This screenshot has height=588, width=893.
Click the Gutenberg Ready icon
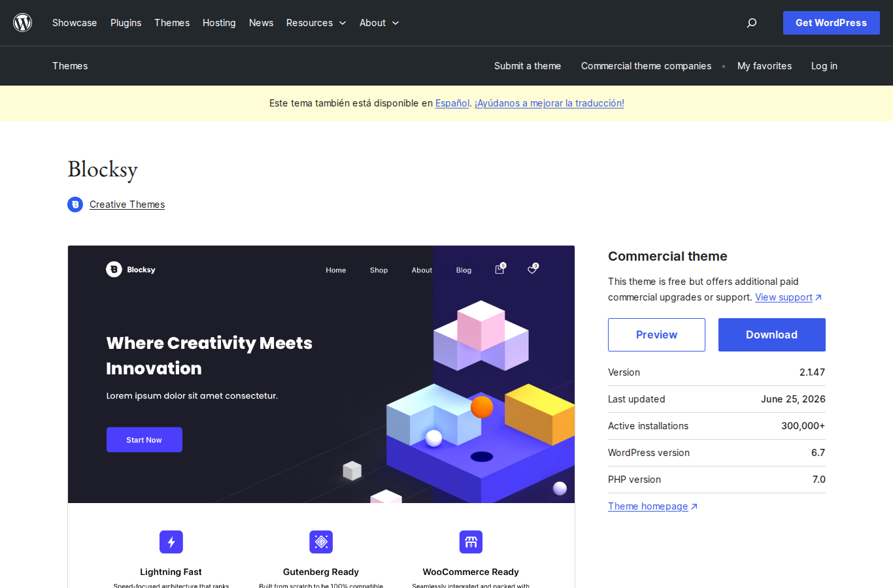click(321, 542)
